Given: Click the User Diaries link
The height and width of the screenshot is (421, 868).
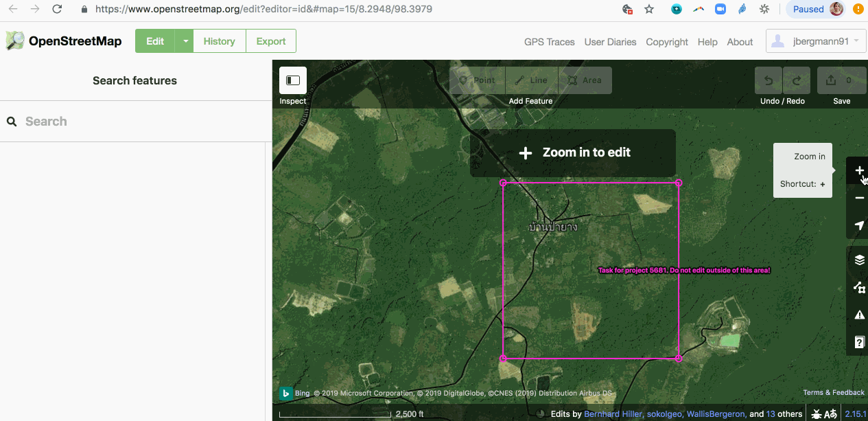Looking at the screenshot, I should [610, 42].
